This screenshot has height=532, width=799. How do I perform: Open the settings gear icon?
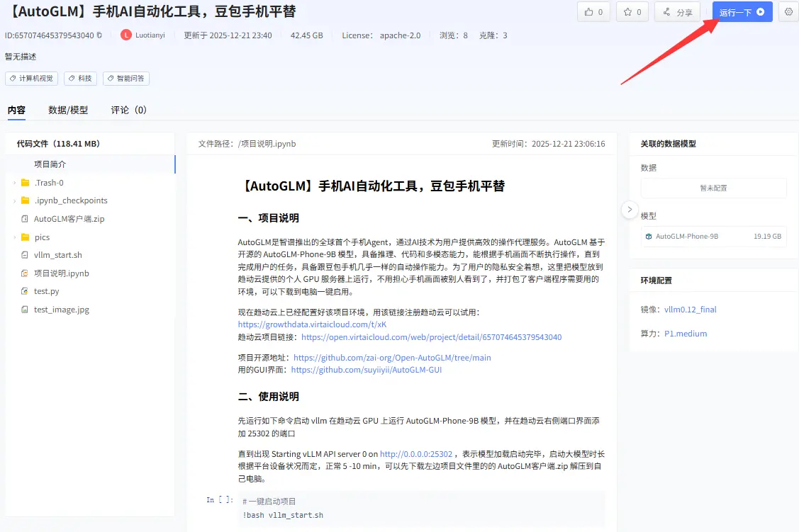(x=788, y=12)
